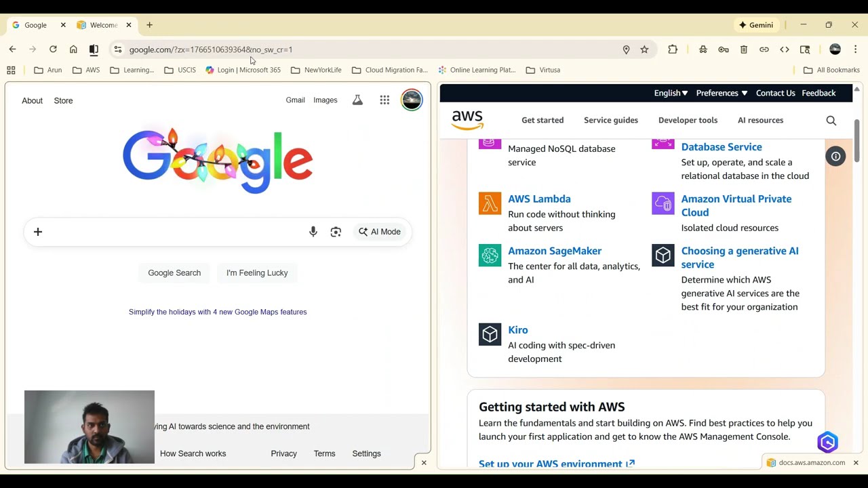This screenshot has width=868, height=488.
Task: Go back using the browser back arrow
Action: pos(12,49)
